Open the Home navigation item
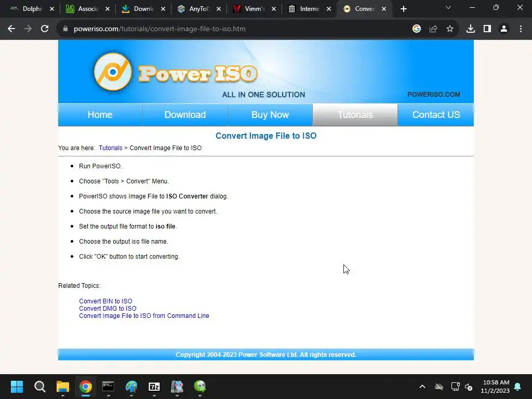532x399 pixels. click(100, 115)
